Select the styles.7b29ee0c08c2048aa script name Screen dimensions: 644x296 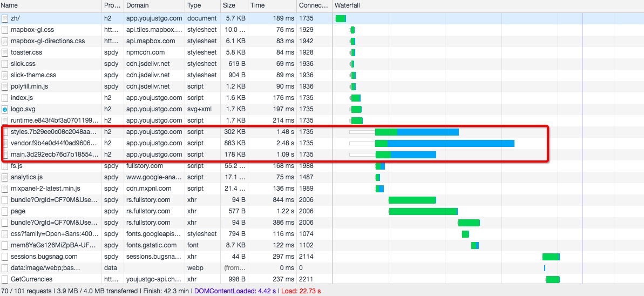(55, 132)
